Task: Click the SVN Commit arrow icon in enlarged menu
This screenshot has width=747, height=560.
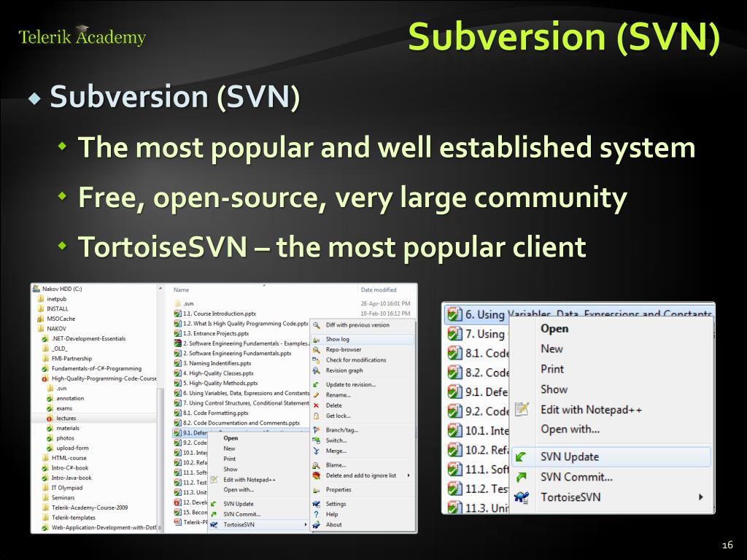Action: [x=522, y=477]
